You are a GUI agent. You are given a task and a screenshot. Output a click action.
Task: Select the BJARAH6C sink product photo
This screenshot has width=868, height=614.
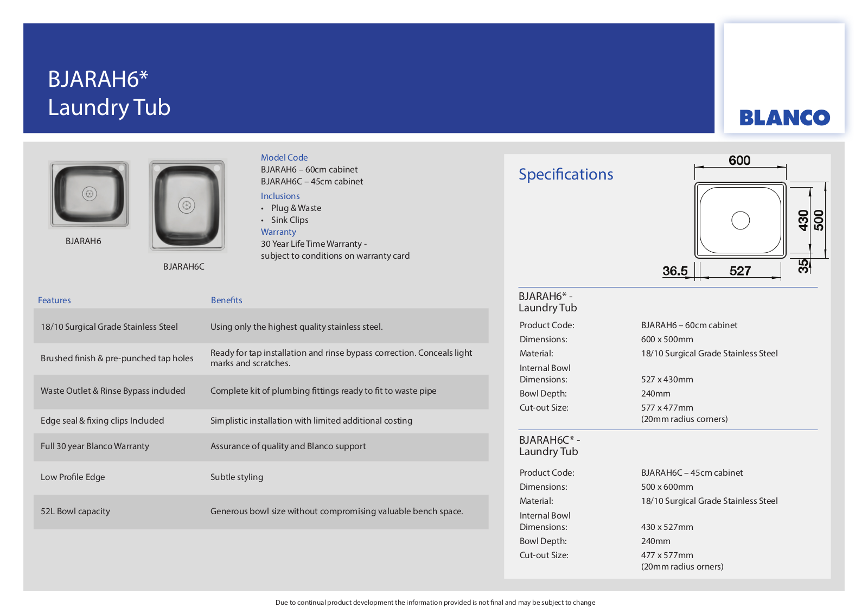pyautogui.click(x=187, y=206)
